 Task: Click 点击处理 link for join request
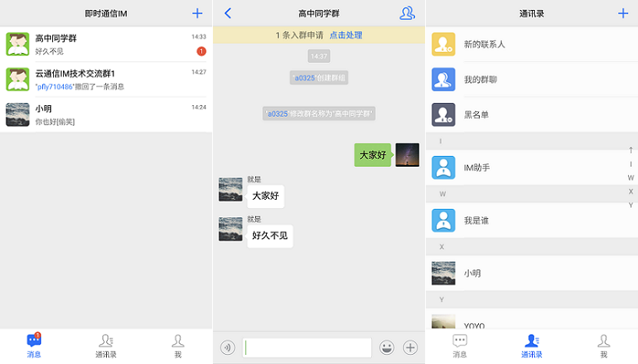pos(346,35)
